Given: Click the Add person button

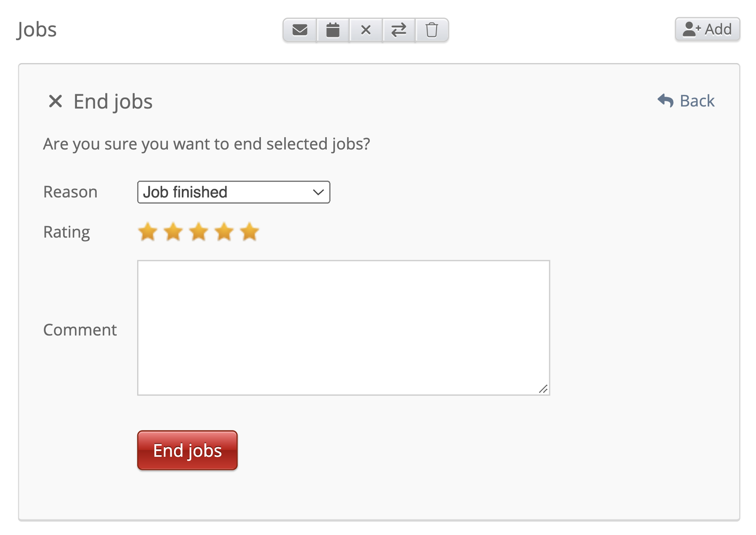Looking at the screenshot, I should tap(707, 29).
